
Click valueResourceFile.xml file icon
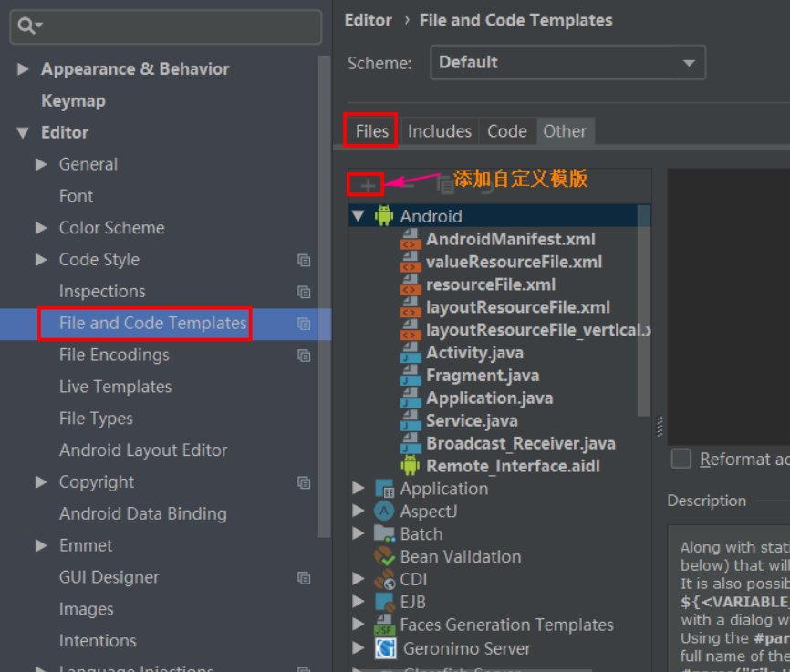pyautogui.click(x=411, y=262)
